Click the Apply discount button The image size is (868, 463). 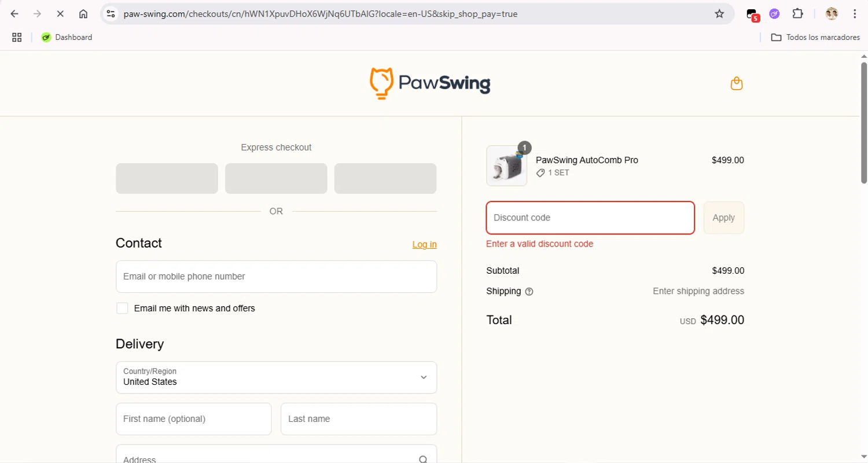pyautogui.click(x=724, y=218)
